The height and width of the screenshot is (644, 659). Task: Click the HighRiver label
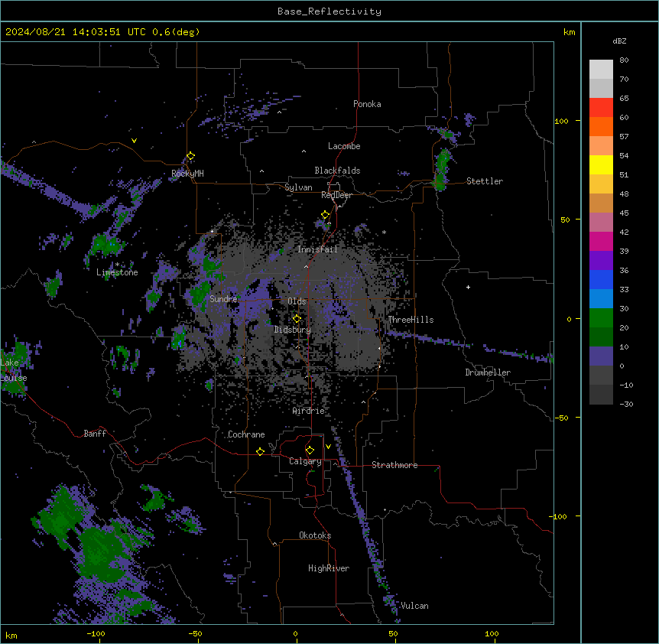point(329,568)
